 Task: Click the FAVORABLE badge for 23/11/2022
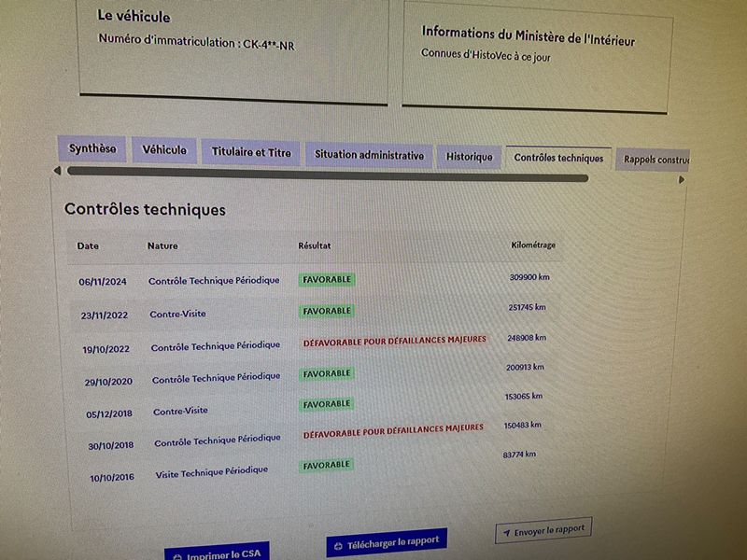coord(327,311)
